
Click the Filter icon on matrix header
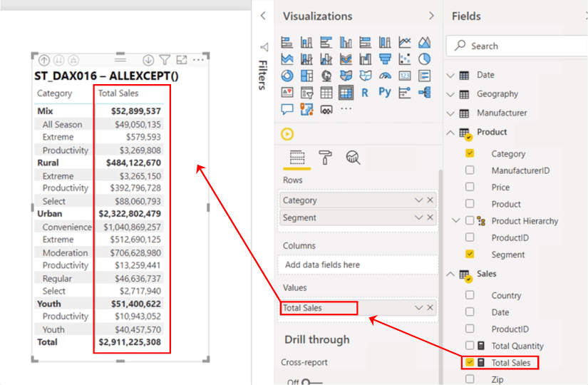(x=165, y=60)
